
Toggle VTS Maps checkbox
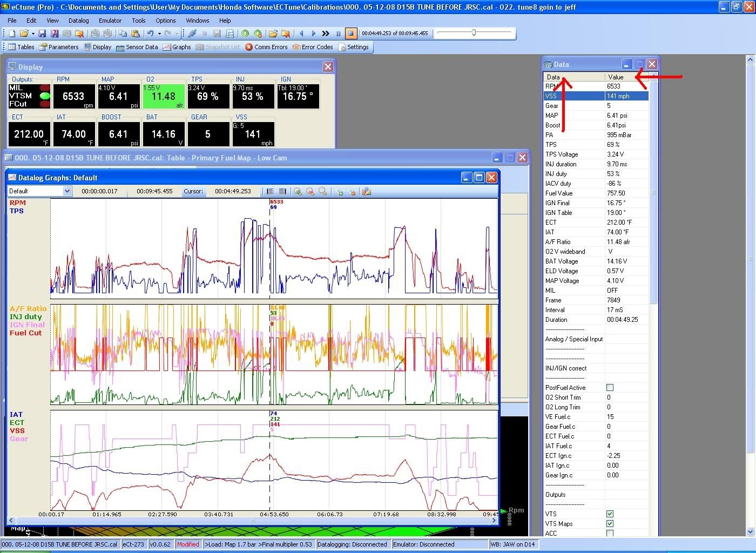click(610, 524)
